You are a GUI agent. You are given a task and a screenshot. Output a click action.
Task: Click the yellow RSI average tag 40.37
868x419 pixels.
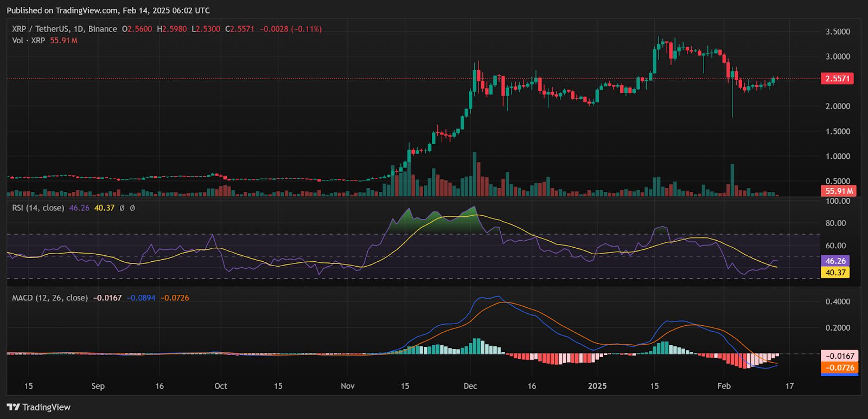tap(835, 272)
